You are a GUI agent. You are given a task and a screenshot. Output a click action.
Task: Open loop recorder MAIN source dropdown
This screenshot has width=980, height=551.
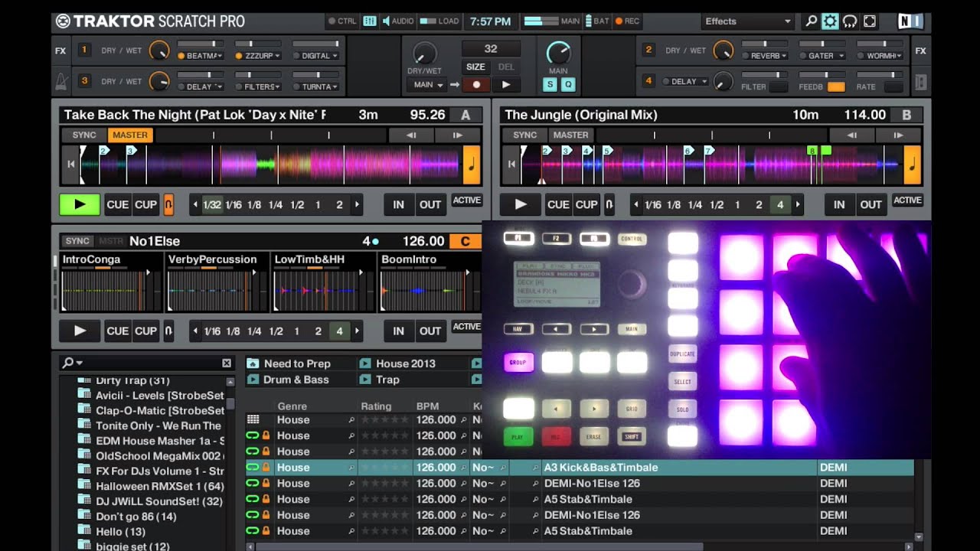[x=427, y=85]
